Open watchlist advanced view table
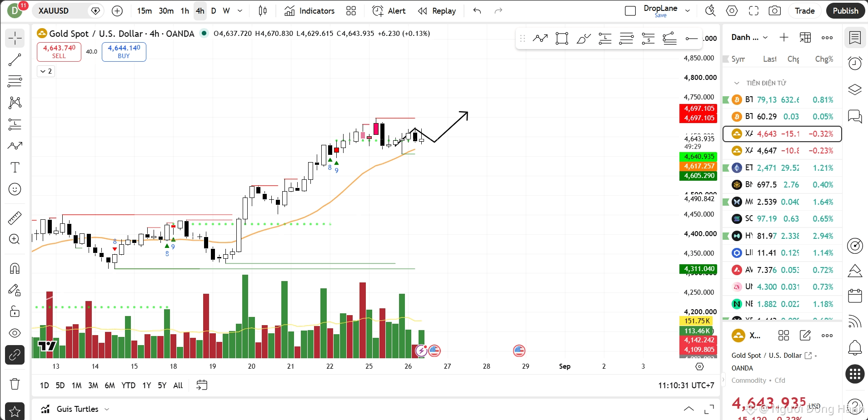This screenshot has width=868, height=420. click(805, 37)
